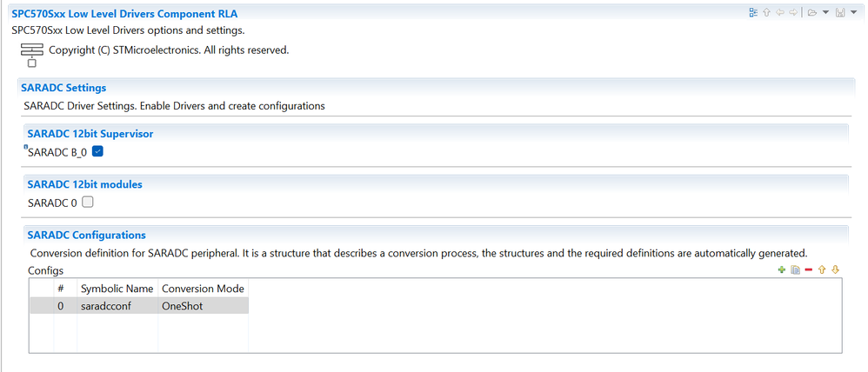Enable the SARADC 0 module checkbox

pos(88,202)
